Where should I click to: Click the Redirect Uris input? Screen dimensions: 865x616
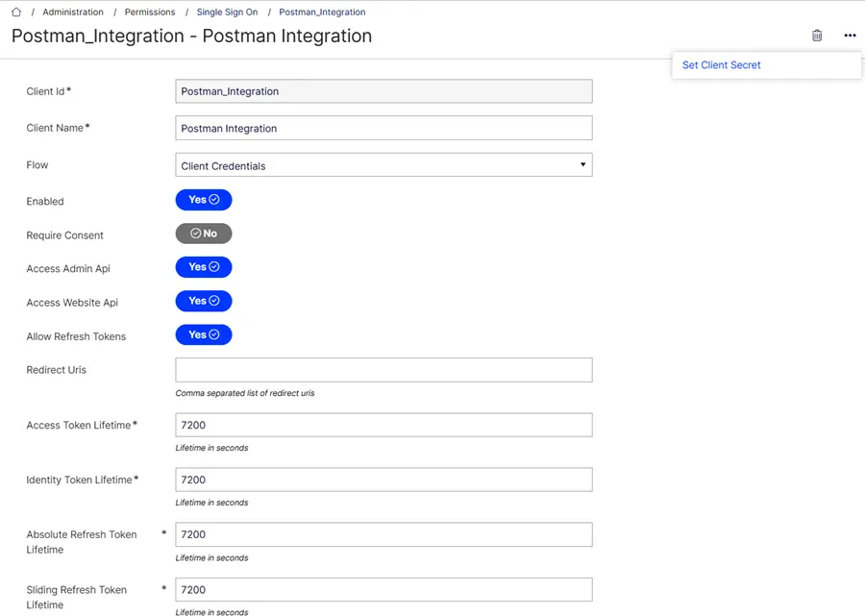(383, 370)
